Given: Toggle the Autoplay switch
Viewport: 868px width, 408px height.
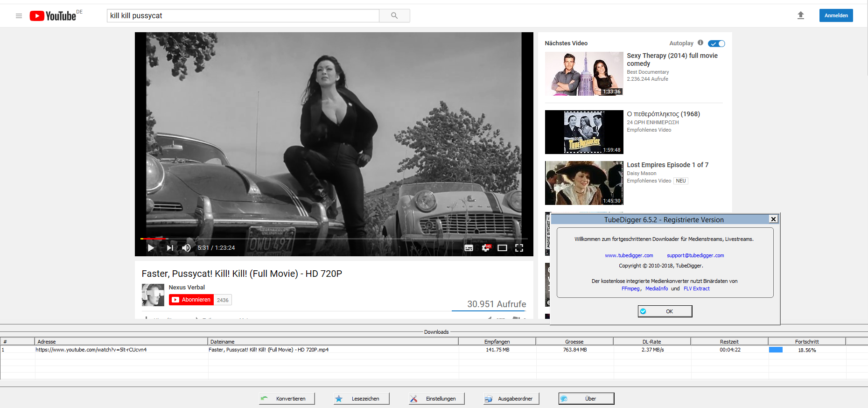Looking at the screenshot, I should (716, 43).
